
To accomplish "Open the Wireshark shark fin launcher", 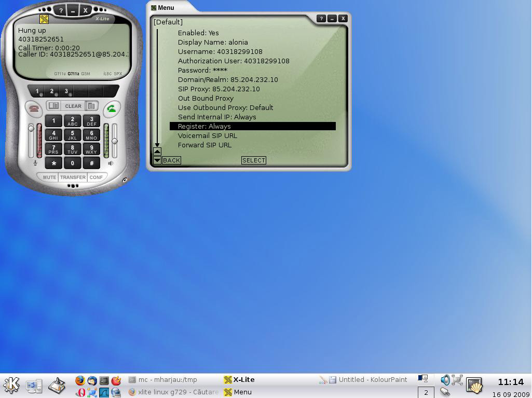I will (x=104, y=392).
